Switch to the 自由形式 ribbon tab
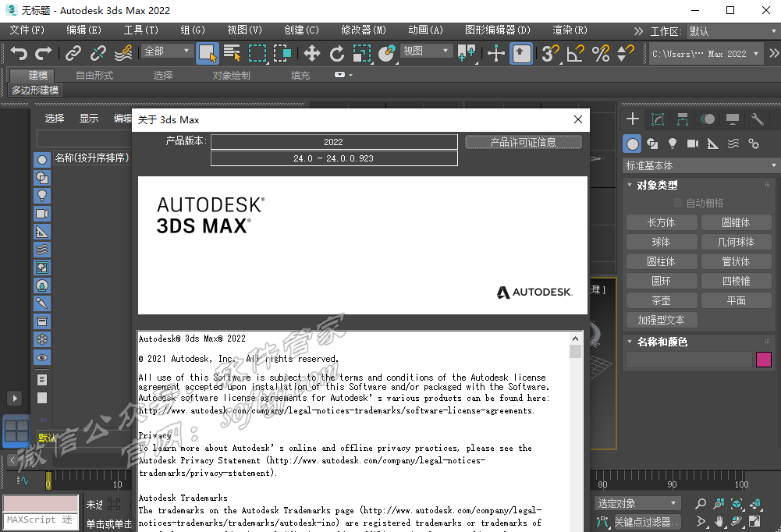Image resolution: width=781 pixels, height=532 pixels. pyautogui.click(x=94, y=75)
